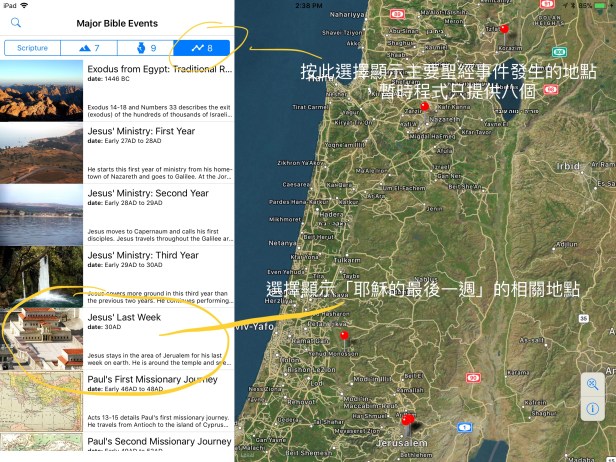Select the events chart tab showing 8
Image resolution: width=616 pixels, height=462 pixels.
[201, 48]
